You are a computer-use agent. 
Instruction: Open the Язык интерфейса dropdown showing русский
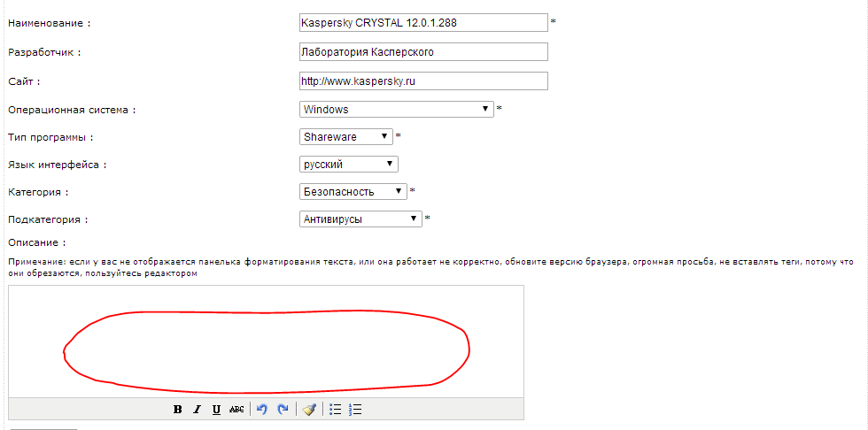[x=349, y=165]
